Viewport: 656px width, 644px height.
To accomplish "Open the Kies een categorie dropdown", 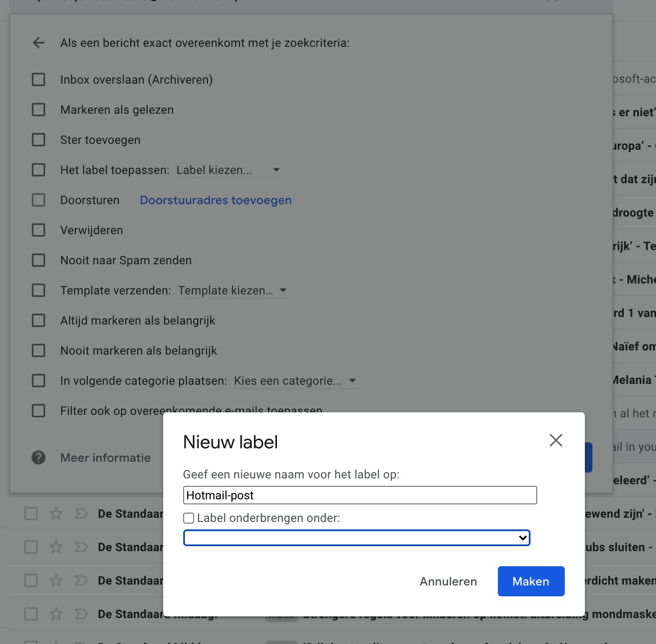I will [x=295, y=381].
